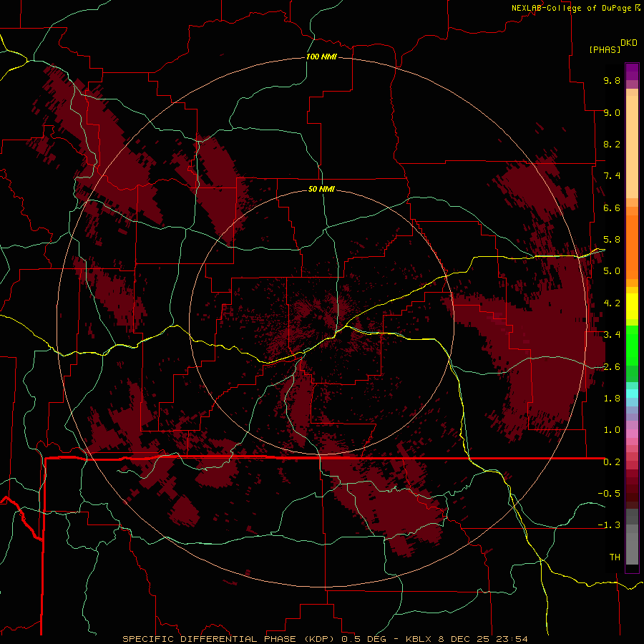Click the yellow segment of the color bar
644x644 pixels.
[x=632, y=306]
